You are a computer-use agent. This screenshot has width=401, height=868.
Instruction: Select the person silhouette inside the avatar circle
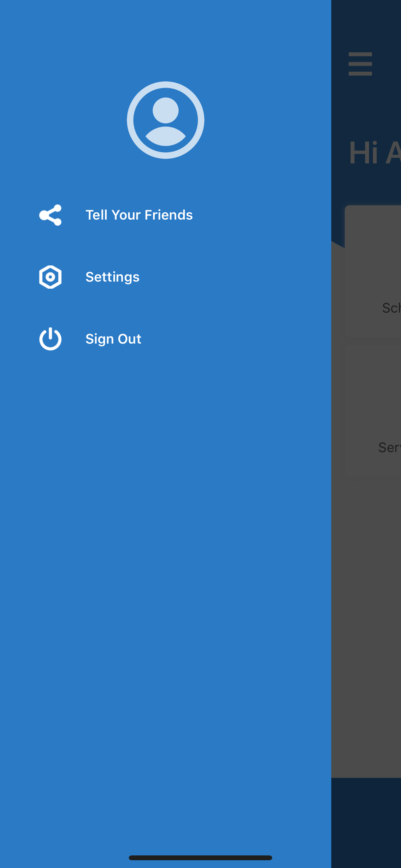point(165,122)
